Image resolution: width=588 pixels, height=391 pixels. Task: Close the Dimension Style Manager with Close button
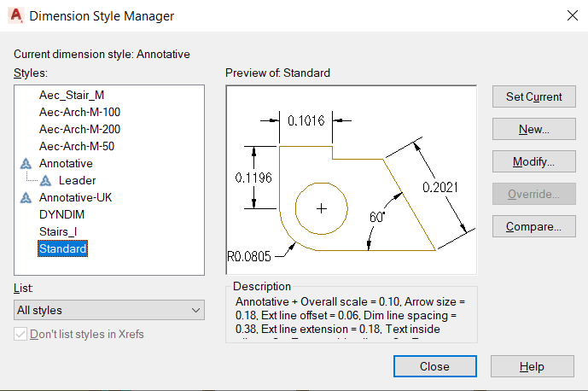pos(435,366)
